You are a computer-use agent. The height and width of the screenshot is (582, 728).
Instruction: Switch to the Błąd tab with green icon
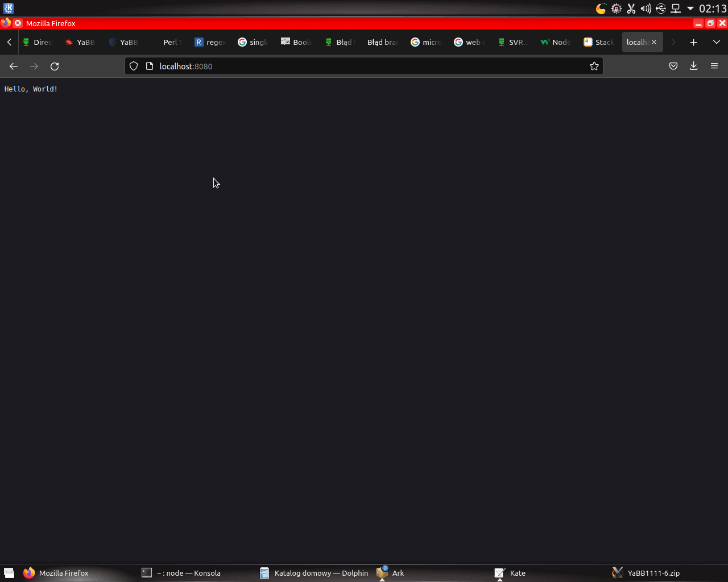click(341, 42)
